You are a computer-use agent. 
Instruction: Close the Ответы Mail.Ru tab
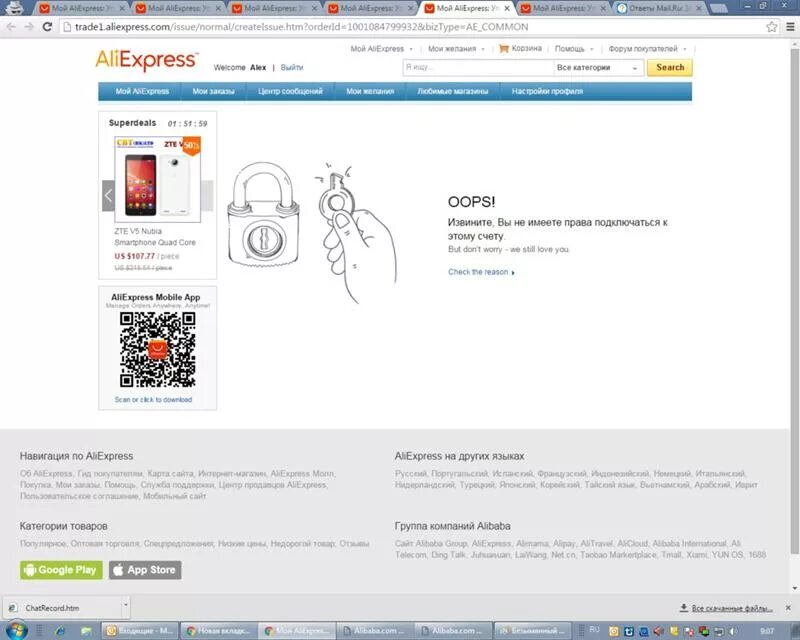coord(698,8)
